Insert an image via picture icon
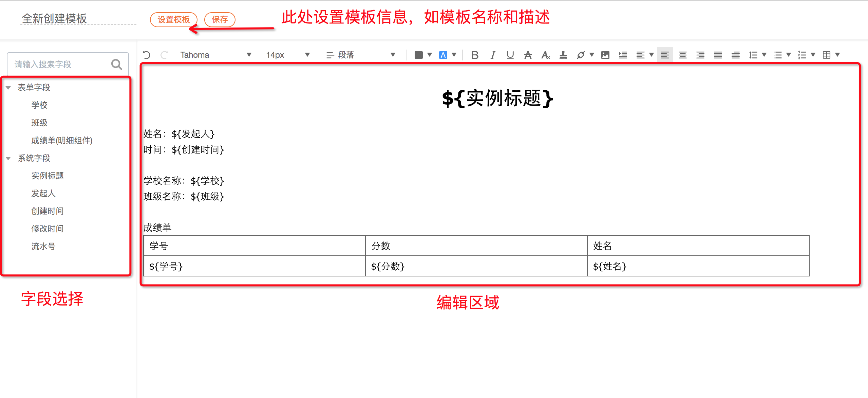This screenshot has height=398, width=868. coord(605,55)
